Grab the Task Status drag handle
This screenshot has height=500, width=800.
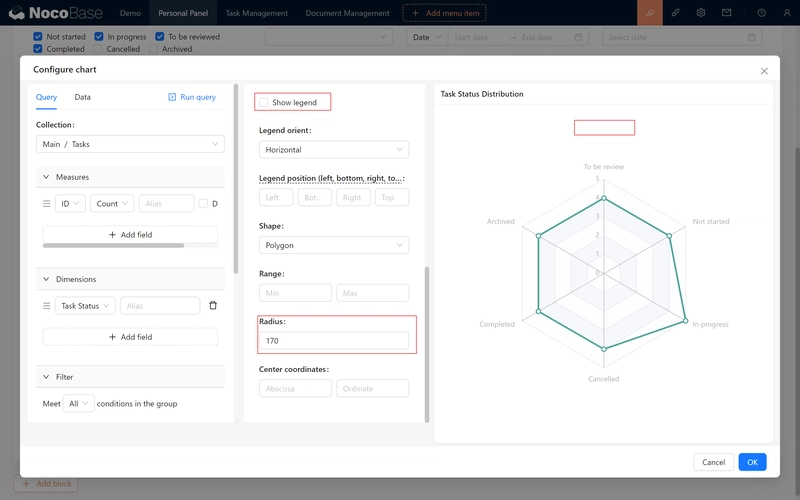click(x=46, y=306)
